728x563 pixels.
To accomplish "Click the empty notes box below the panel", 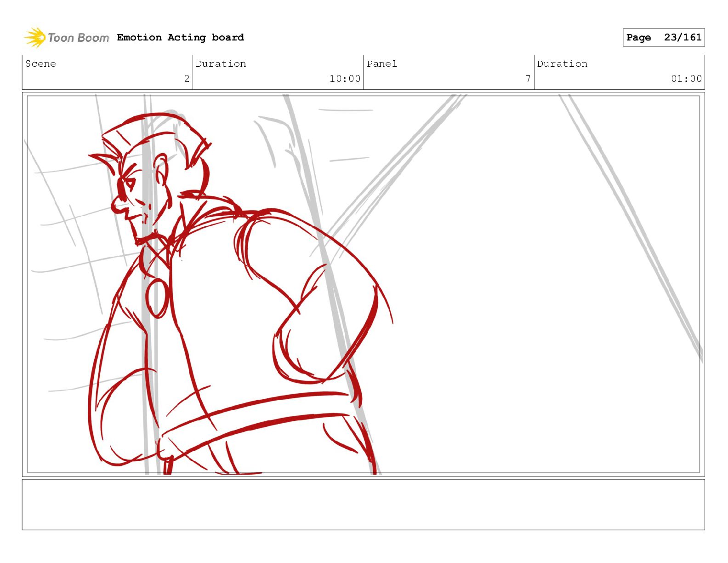I will [x=364, y=505].
